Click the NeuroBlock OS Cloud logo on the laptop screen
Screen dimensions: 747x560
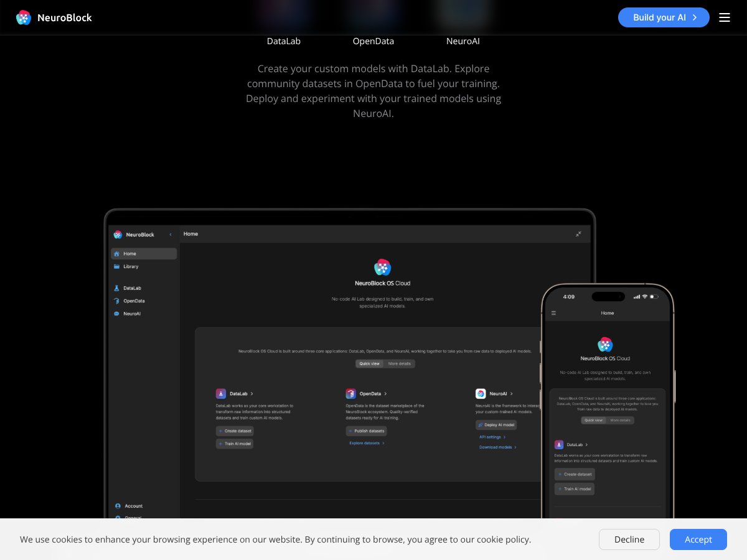[382, 267]
